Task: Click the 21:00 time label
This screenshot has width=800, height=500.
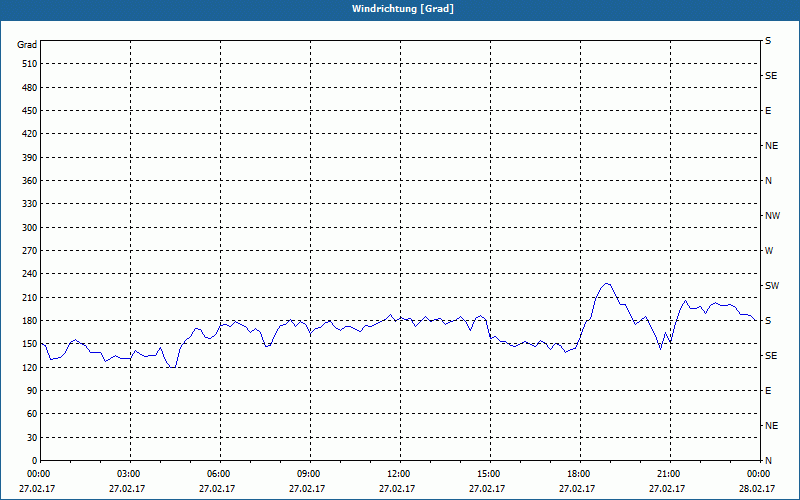Action: click(668, 474)
